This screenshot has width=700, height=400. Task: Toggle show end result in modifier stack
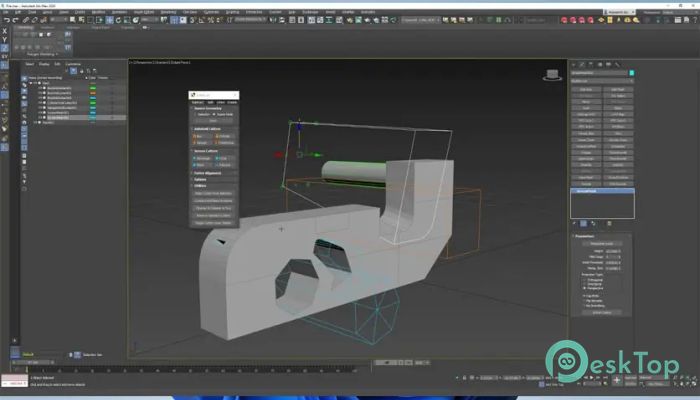[584, 223]
